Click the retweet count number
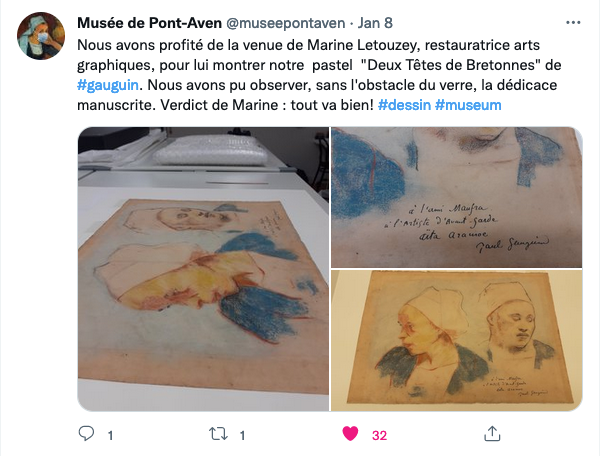This screenshot has height=456, width=600. coord(242,435)
